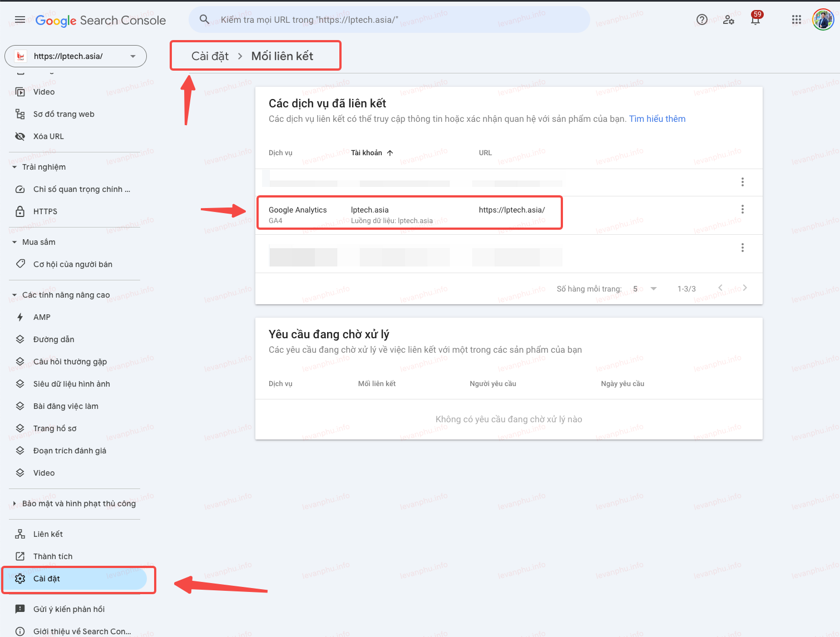The image size is (840, 637).
Task: Expand Bảo mật và hình phạt thủ công
Action: 14,503
